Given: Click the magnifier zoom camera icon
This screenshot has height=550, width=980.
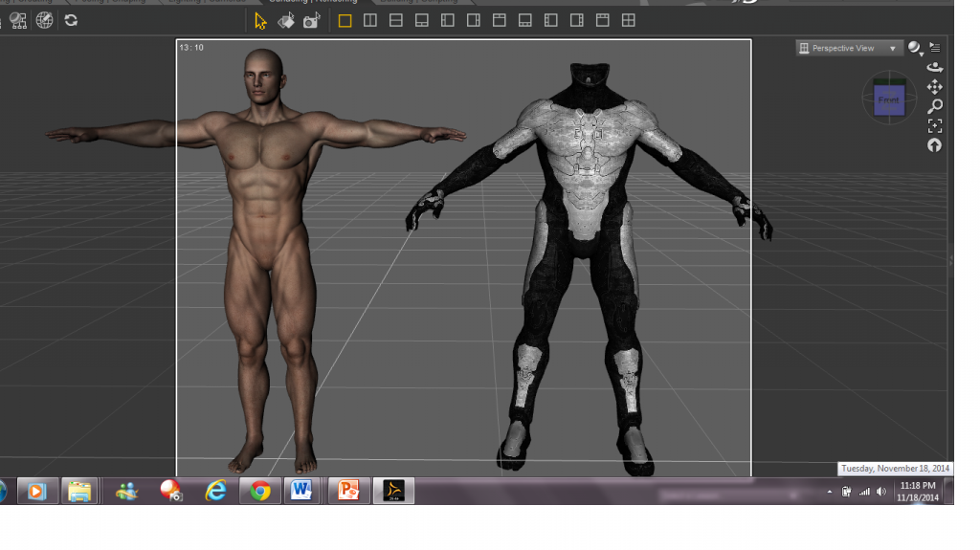Looking at the screenshot, I should [x=935, y=106].
